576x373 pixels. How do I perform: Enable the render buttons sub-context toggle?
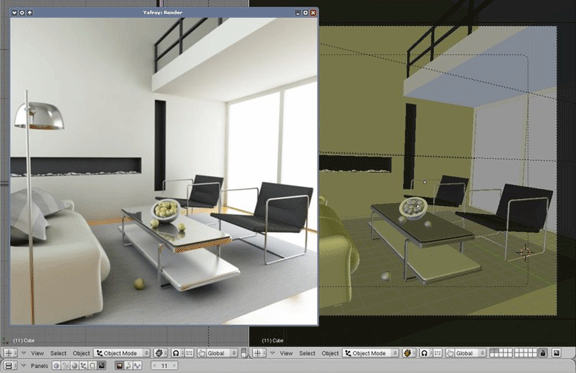coord(119,366)
